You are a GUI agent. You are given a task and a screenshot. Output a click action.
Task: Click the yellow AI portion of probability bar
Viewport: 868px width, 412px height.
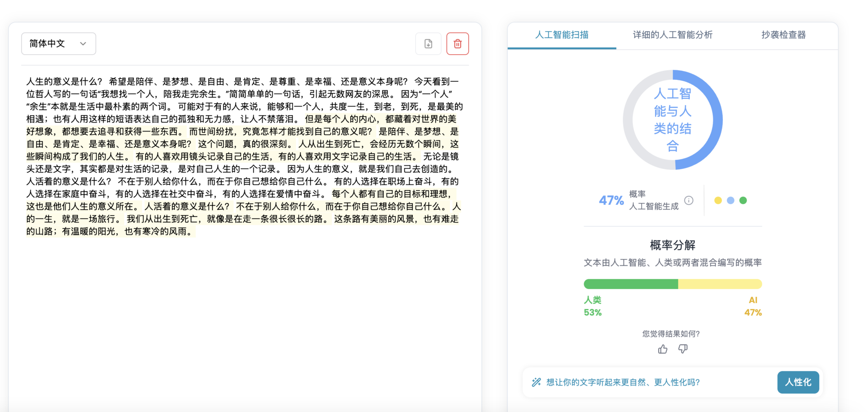(720, 284)
